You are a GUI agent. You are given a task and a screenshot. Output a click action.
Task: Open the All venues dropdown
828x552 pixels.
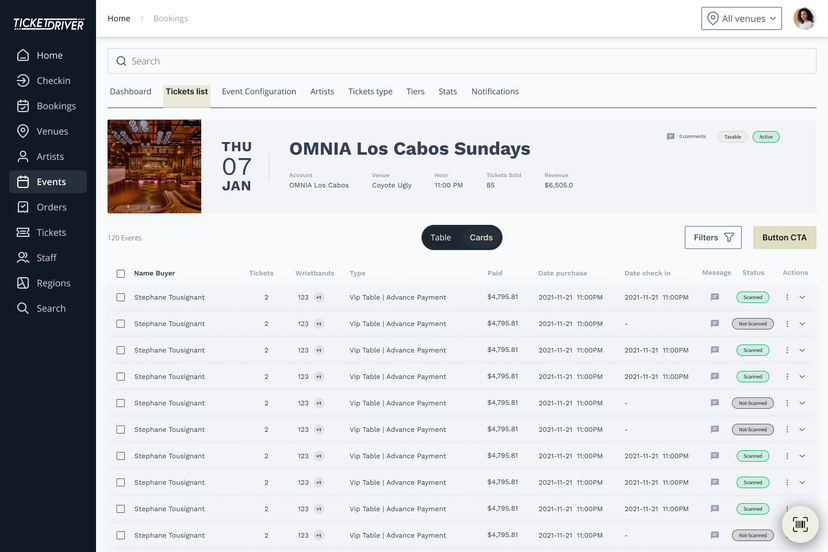click(742, 19)
